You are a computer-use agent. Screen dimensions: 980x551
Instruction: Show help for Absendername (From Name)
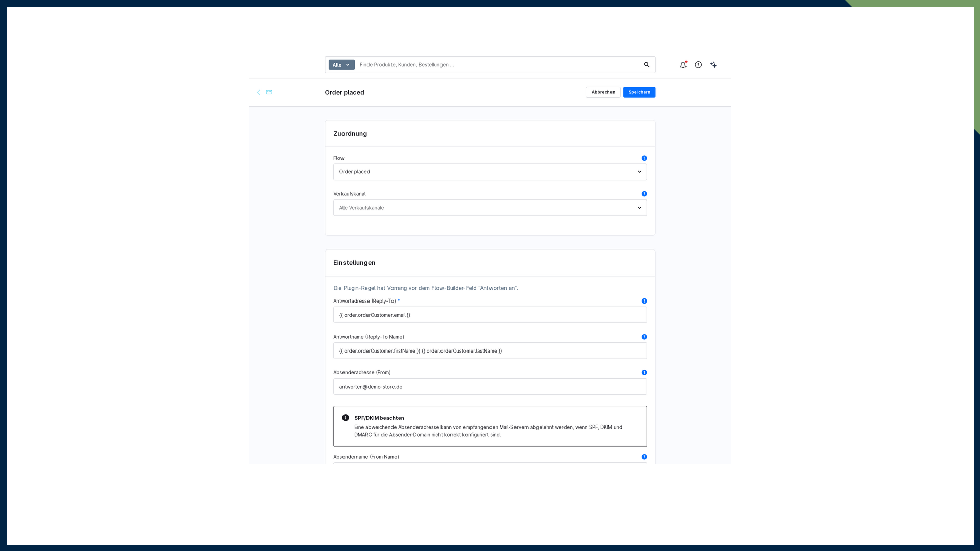[644, 457]
